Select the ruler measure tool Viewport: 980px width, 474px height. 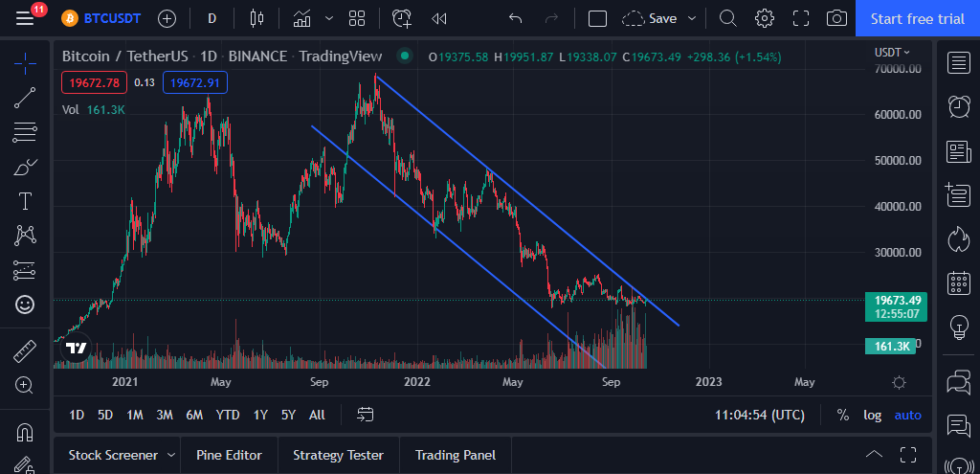[x=25, y=350]
